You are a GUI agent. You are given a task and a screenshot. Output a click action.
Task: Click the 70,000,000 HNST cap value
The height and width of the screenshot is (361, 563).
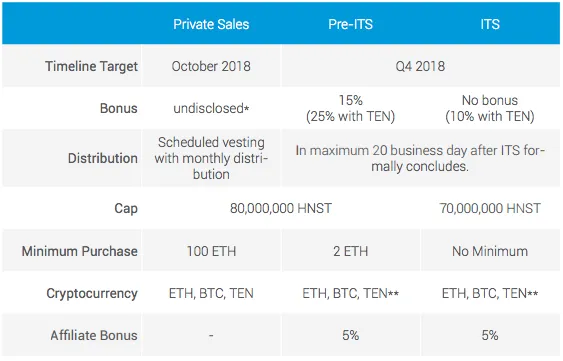coord(490,208)
